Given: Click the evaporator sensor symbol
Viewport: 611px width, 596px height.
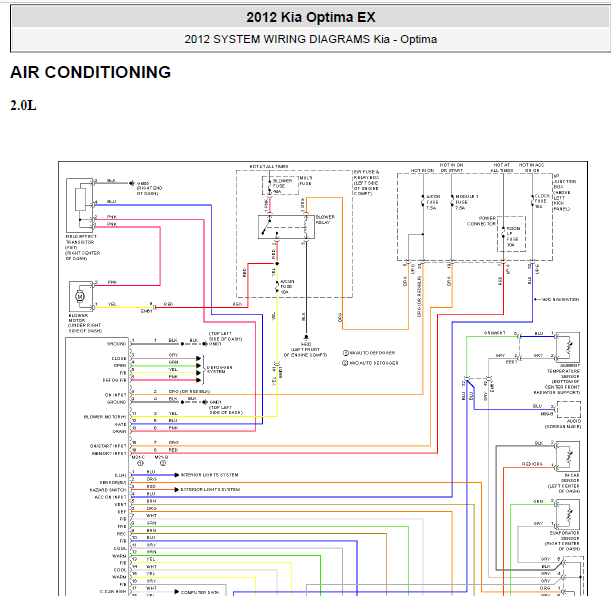Looking at the screenshot, I should (x=568, y=514).
